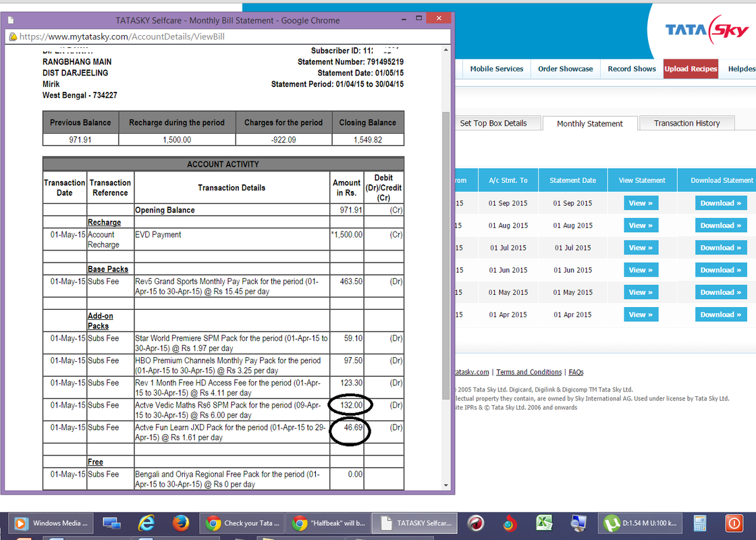Open Record Shows menu
The image size is (756, 540).
pos(632,69)
